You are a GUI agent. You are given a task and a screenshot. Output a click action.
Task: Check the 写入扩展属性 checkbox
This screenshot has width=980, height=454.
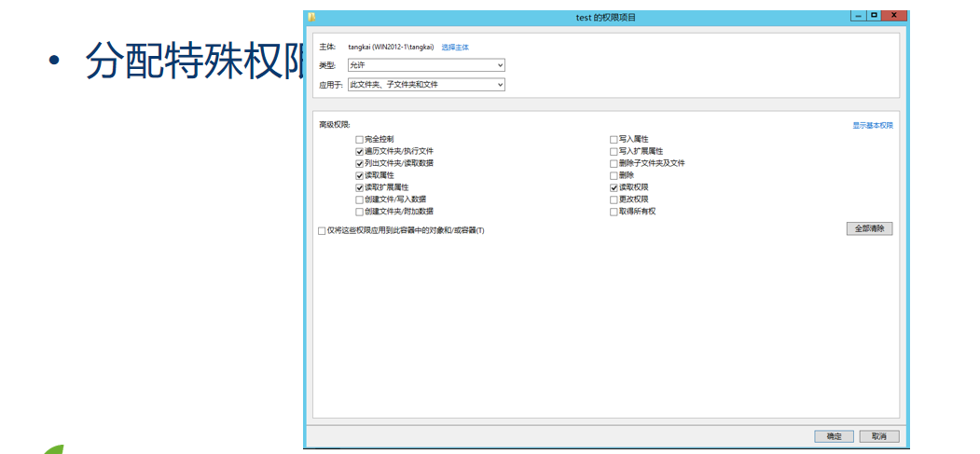[614, 151]
